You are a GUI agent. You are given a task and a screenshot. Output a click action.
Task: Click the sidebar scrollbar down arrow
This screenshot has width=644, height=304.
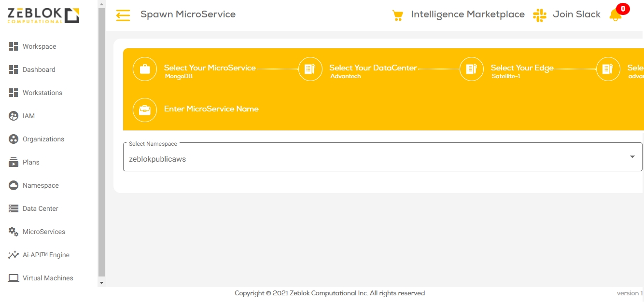click(101, 282)
